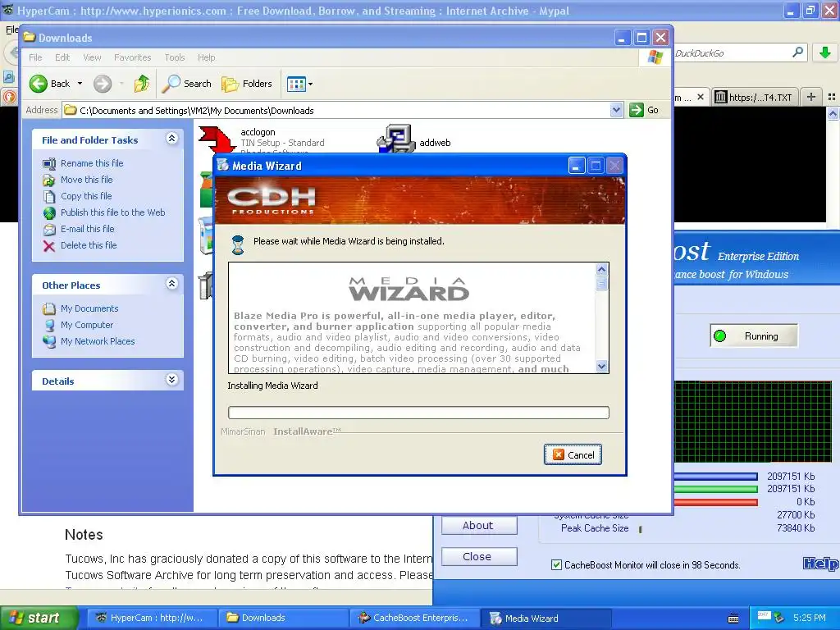The width and height of the screenshot is (840, 630).
Task: Open Back button history dropdown arrow
Action: [x=80, y=84]
